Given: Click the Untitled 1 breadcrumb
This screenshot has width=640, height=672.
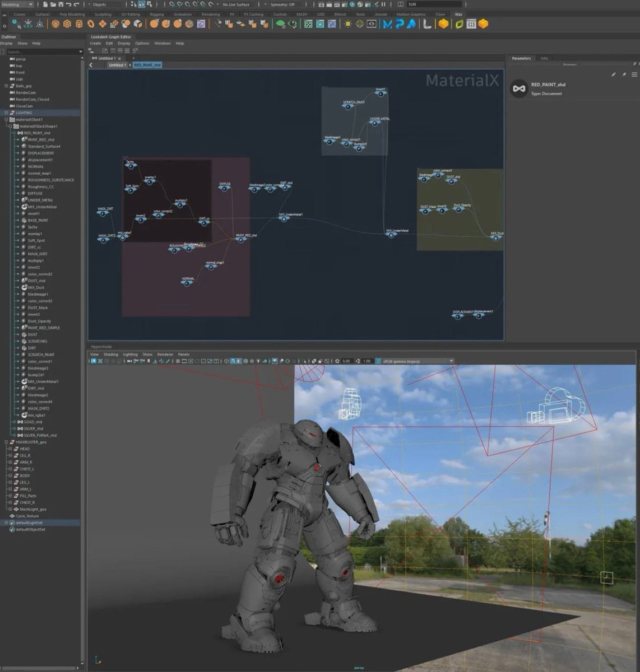Looking at the screenshot, I should tap(118, 65).
